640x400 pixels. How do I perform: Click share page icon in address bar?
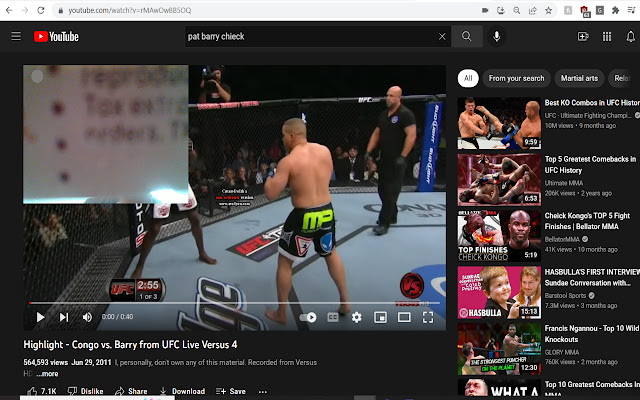533,11
